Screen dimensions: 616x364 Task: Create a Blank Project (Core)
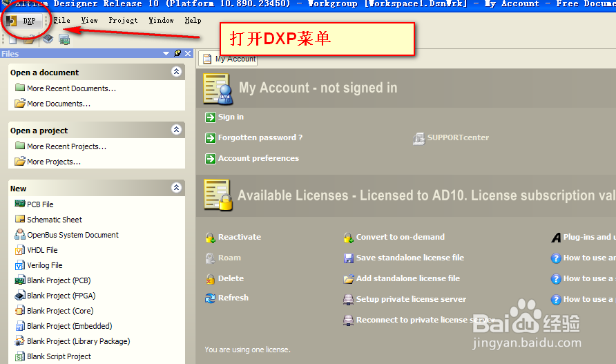(60, 311)
